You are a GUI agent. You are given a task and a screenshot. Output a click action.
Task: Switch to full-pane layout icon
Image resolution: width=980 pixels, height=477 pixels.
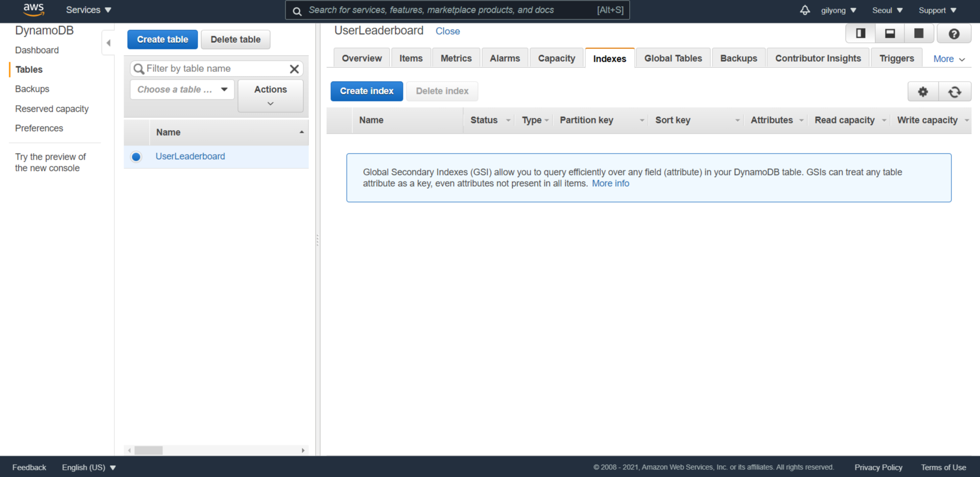click(x=919, y=34)
